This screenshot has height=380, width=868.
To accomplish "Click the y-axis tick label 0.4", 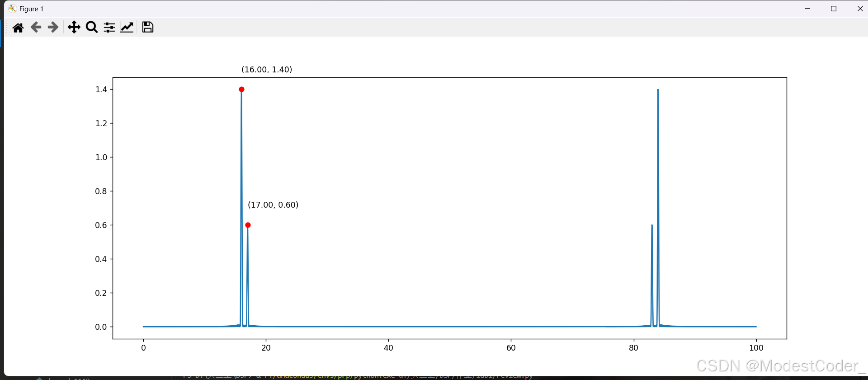I will point(101,259).
